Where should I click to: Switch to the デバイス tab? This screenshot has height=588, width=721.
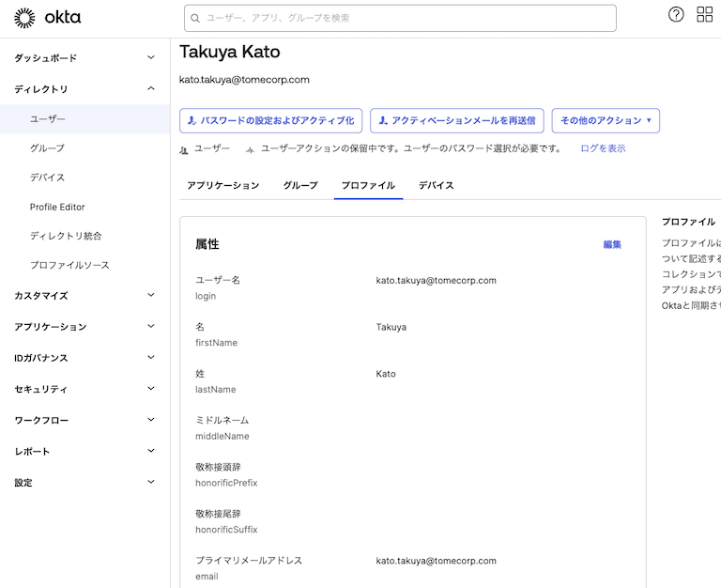(437, 186)
